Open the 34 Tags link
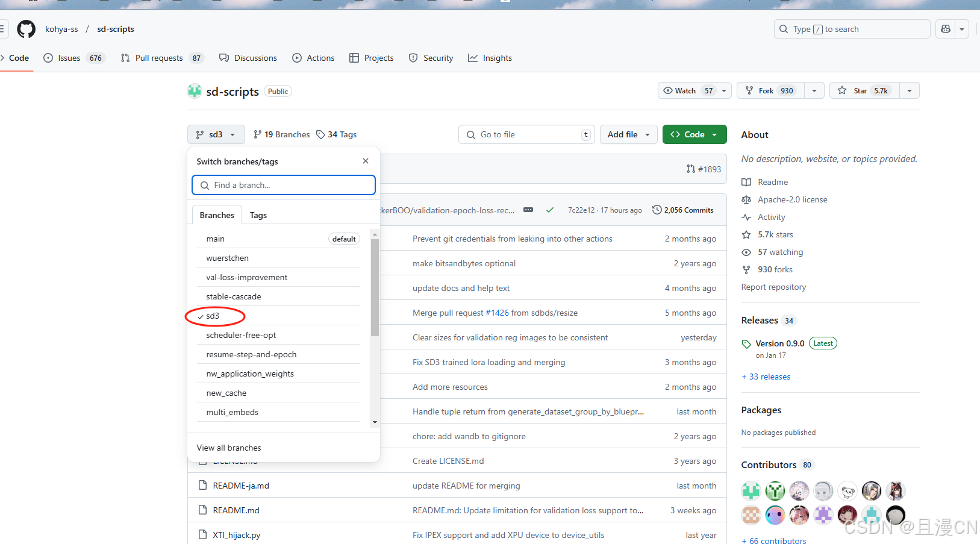980x544 pixels. [x=336, y=134]
